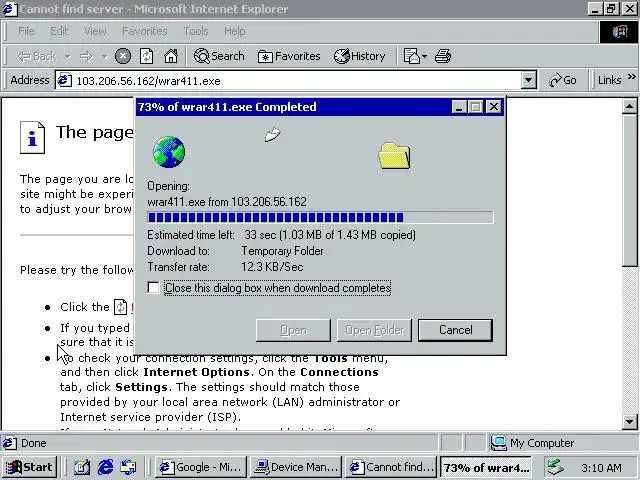This screenshot has height=480, width=640.
Task: Click the system tray network icon
Action: pos(555,467)
